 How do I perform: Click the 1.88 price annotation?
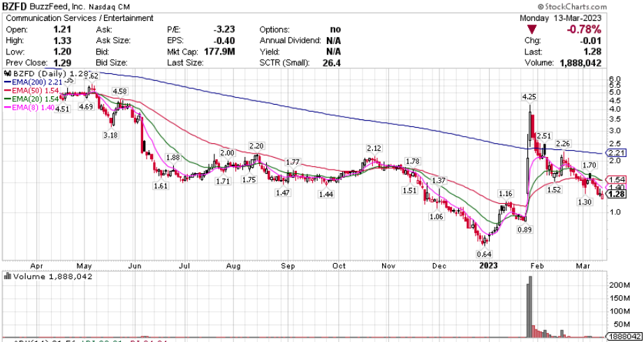click(173, 157)
